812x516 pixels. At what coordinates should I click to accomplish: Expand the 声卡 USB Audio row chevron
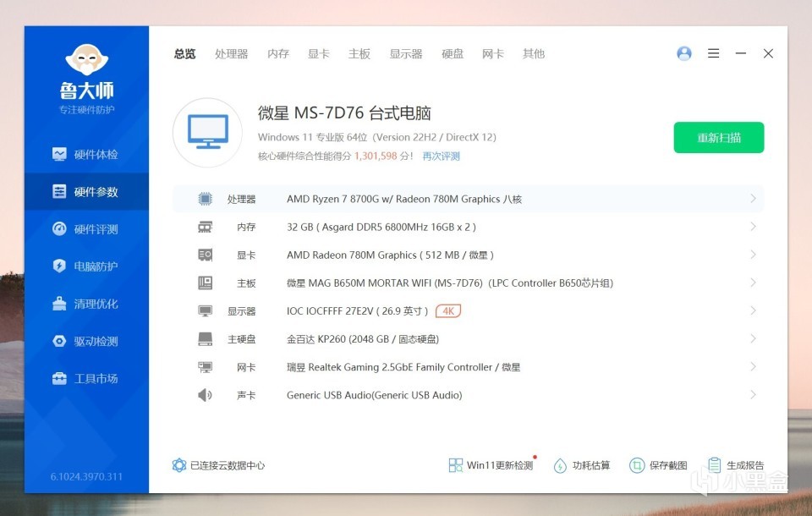753,395
